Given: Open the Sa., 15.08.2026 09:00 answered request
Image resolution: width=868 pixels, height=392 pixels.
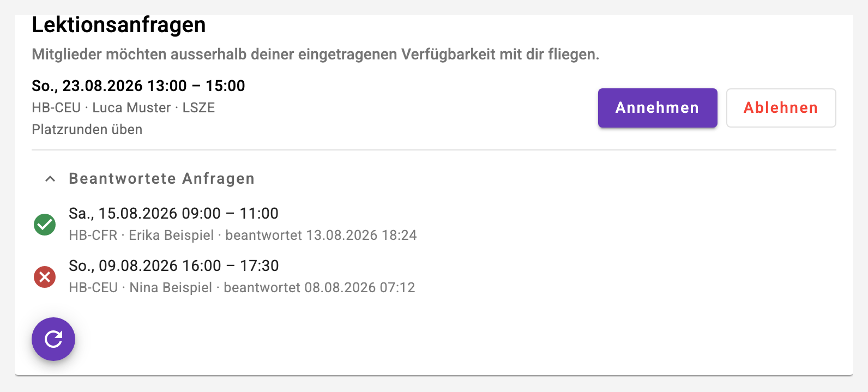Looking at the screenshot, I should [x=173, y=213].
